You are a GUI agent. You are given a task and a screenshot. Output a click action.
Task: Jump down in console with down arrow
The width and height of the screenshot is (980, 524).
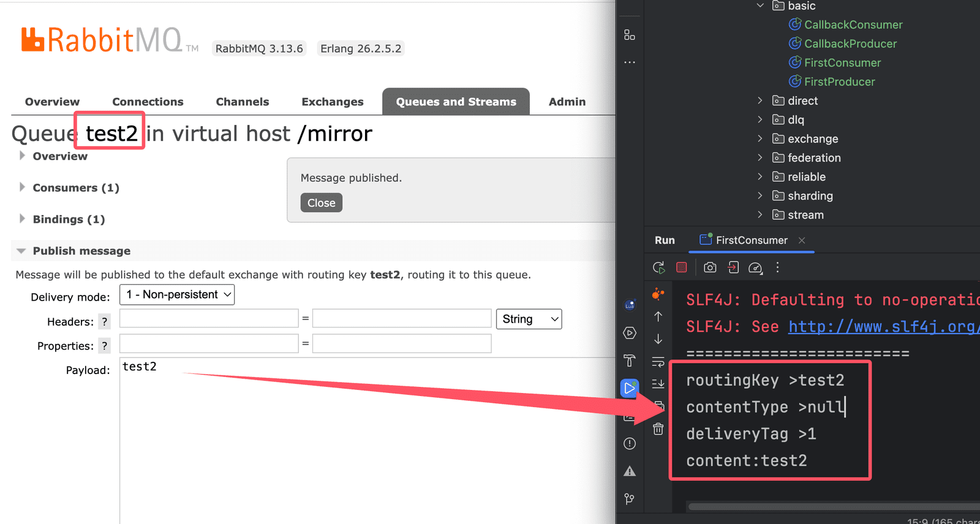pos(658,339)
